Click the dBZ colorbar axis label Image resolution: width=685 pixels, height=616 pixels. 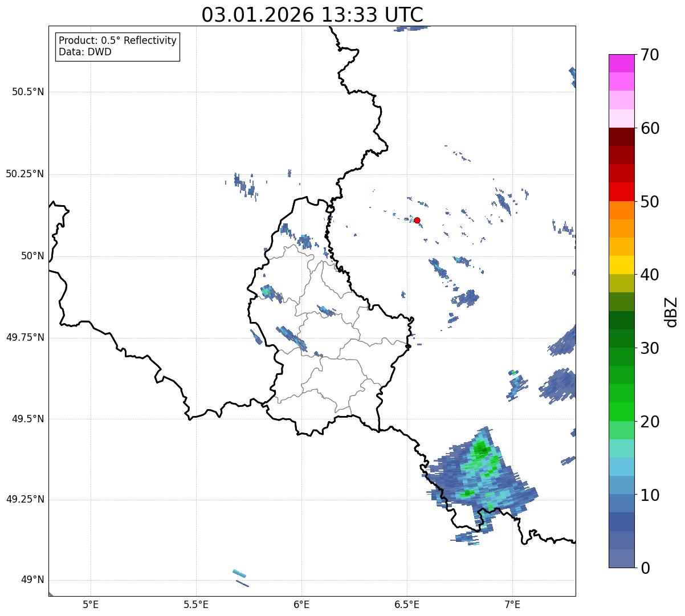(x=671, y=311)
